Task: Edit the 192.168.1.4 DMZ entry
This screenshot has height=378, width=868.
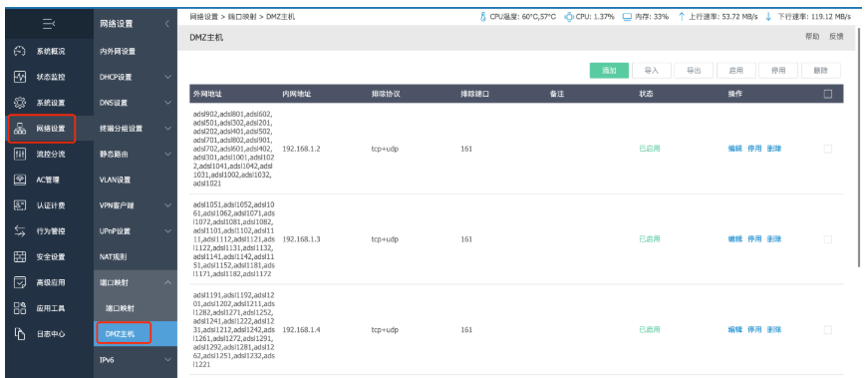Action: pyautogui.click(x=734, y=330)
